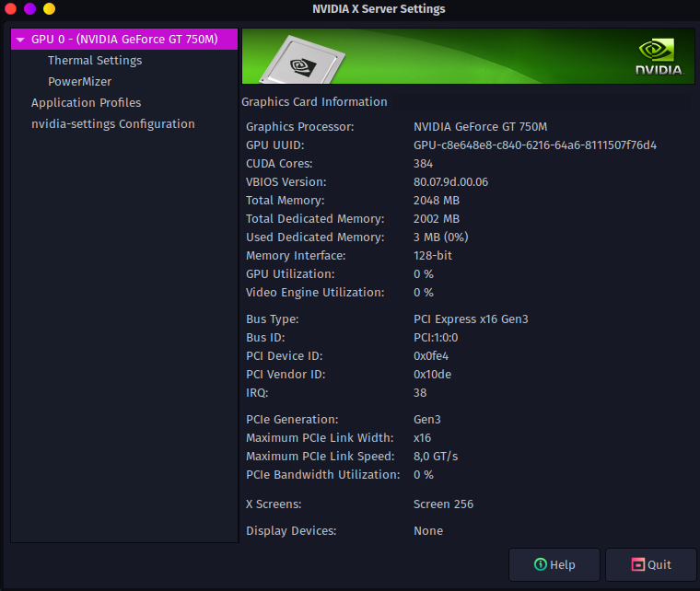Click Display Devices value None
Screen dimensions: 700x591
click(x=428, y=531)
